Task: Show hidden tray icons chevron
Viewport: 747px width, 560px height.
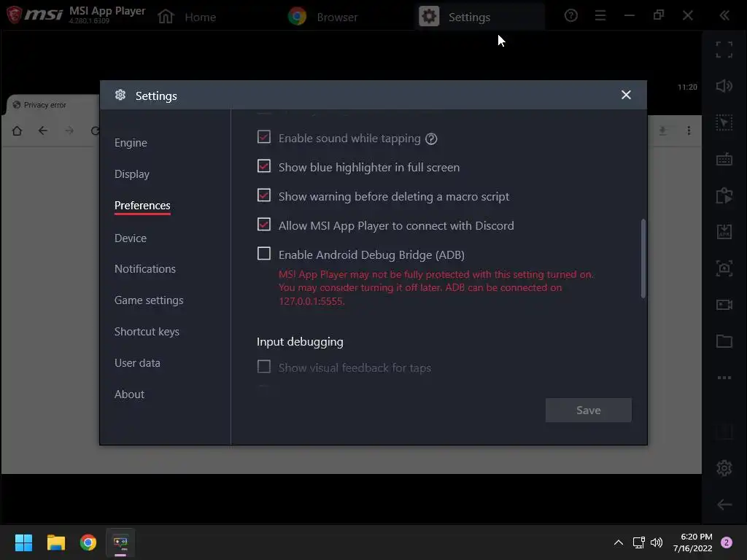Action: (x=619, y=542)
